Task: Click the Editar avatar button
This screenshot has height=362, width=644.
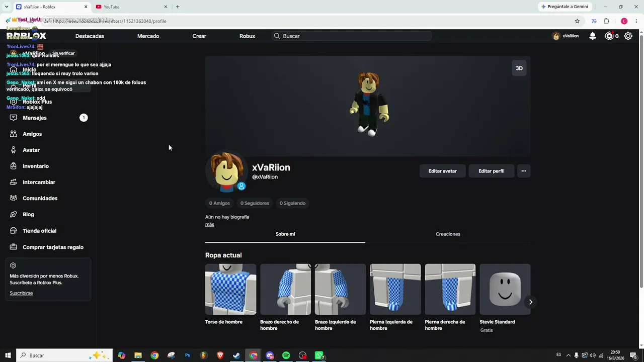Action: [443, 171]
